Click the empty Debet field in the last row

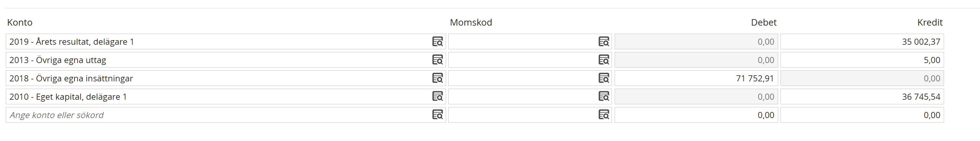[696, 115]
